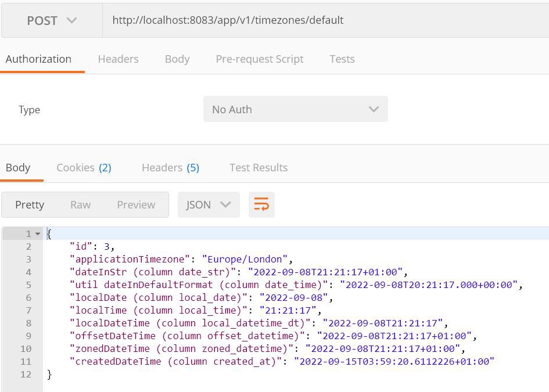Viewport: 549px width, 392px height.
Task: Open the response Headers (5) tab
Action: pyautogui.click(x=171, y=168)
